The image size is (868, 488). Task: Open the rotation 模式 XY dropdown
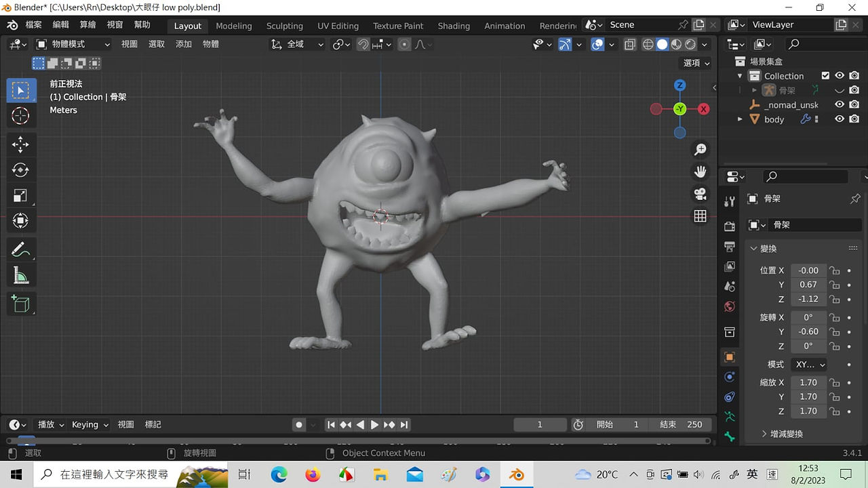810,365
